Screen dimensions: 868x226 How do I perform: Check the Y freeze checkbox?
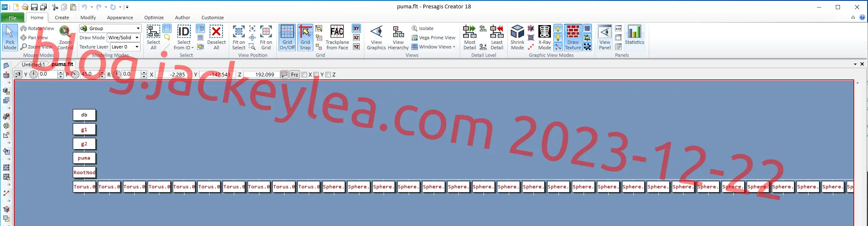[x=316, y=75]
